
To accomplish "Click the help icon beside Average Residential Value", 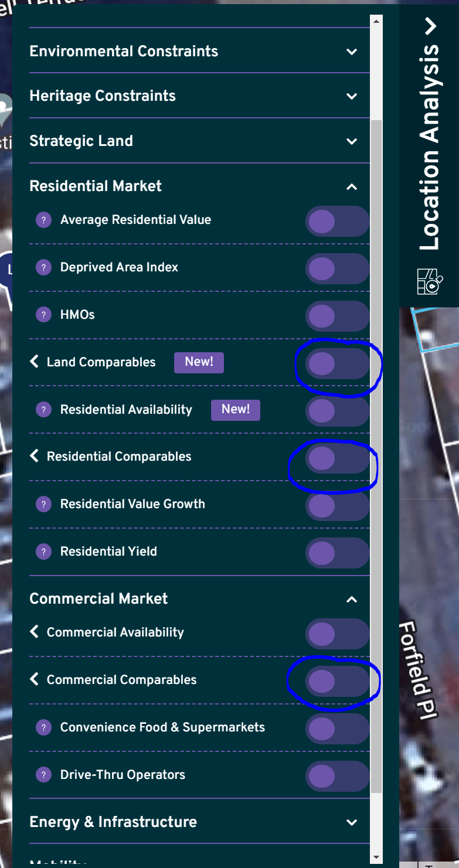I will [x=43, y=221].
